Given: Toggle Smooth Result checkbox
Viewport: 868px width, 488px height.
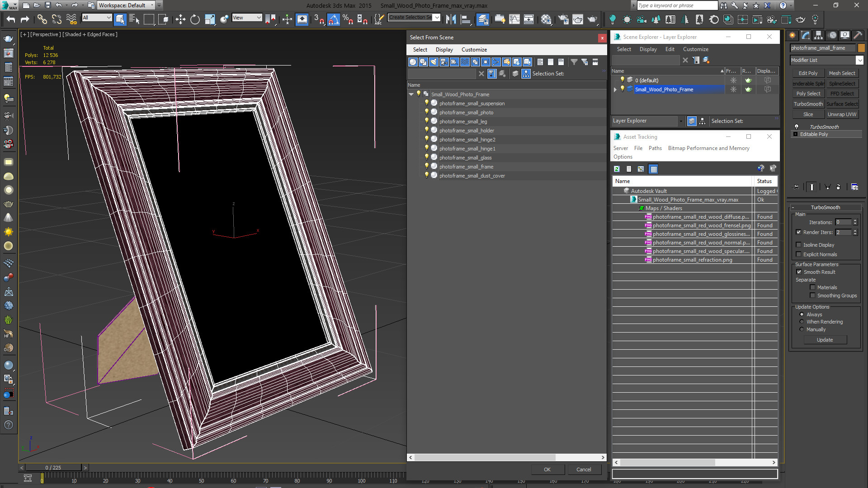Looking at the screenshot, I should pos(799,272).
